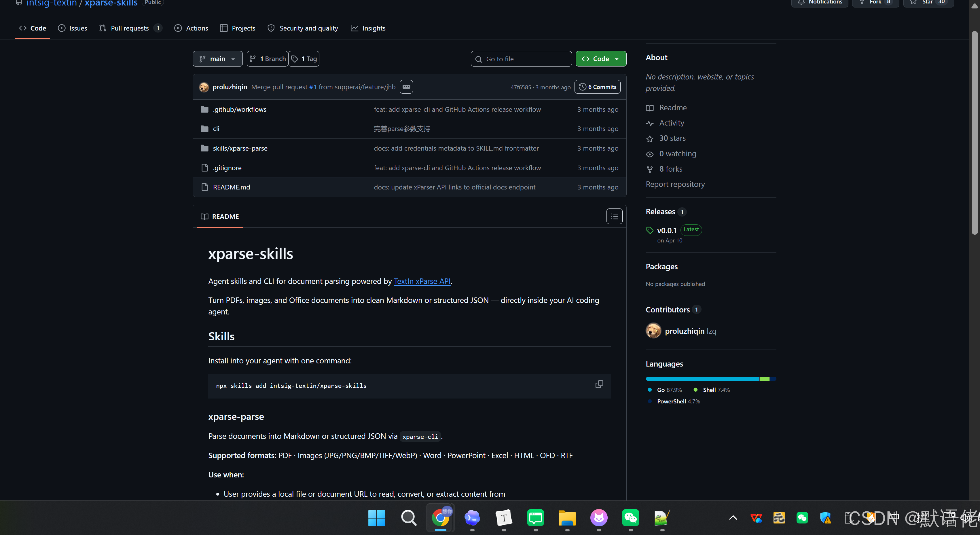980x535 pixels.
Task: Open the README.md file
Action: click(x=231, y=187)
